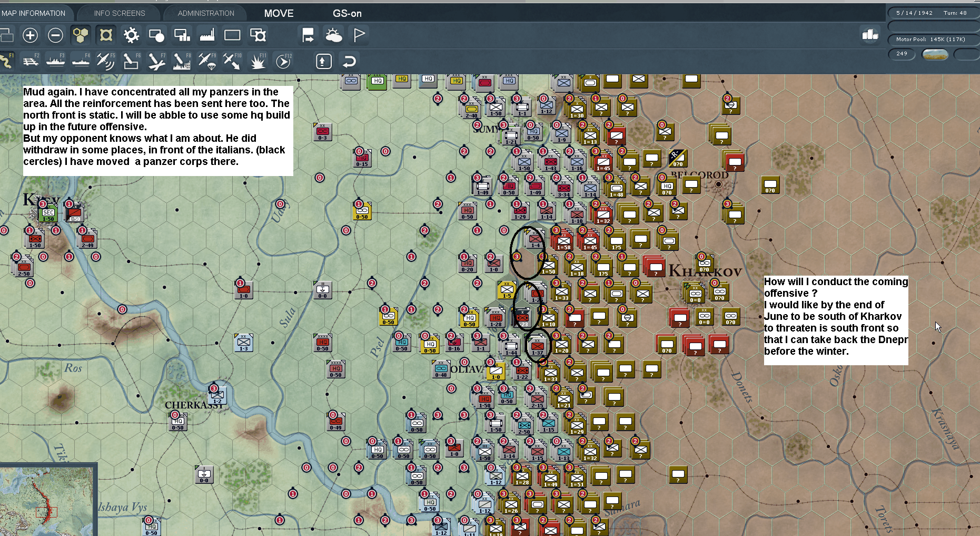The image size is (980, 536).
Task: Click the F11 explosion mode icon
Action: point(258,62)
